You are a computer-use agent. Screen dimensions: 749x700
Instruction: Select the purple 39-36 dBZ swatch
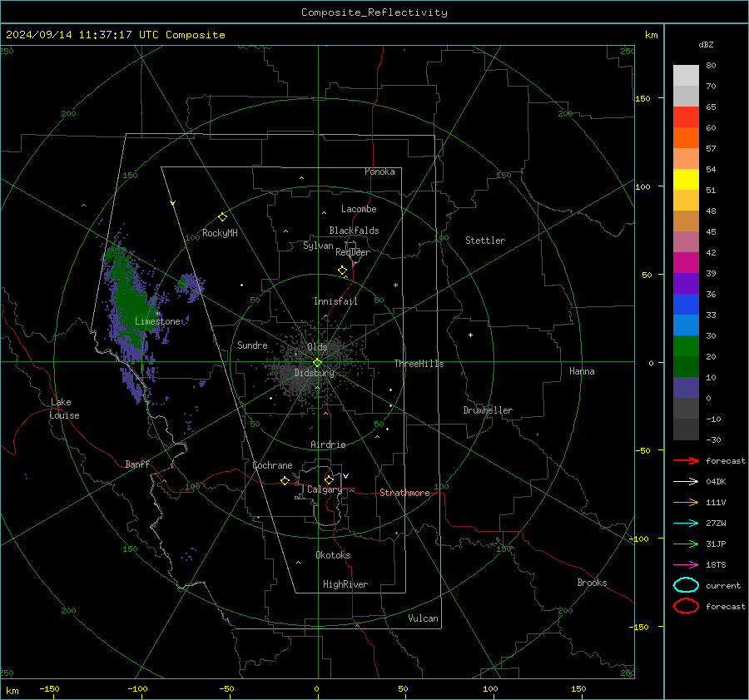pos(686,284)
